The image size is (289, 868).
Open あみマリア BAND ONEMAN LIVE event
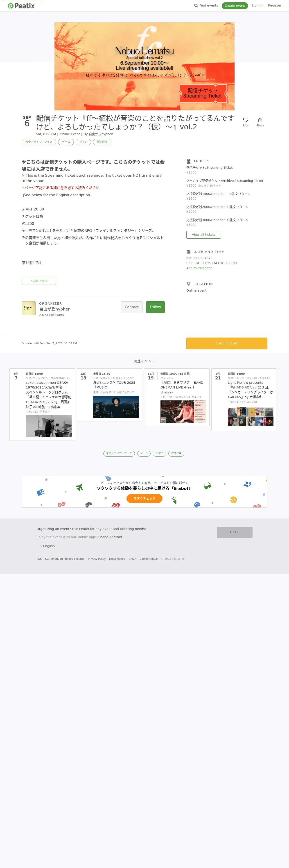(x=177, y=397)
